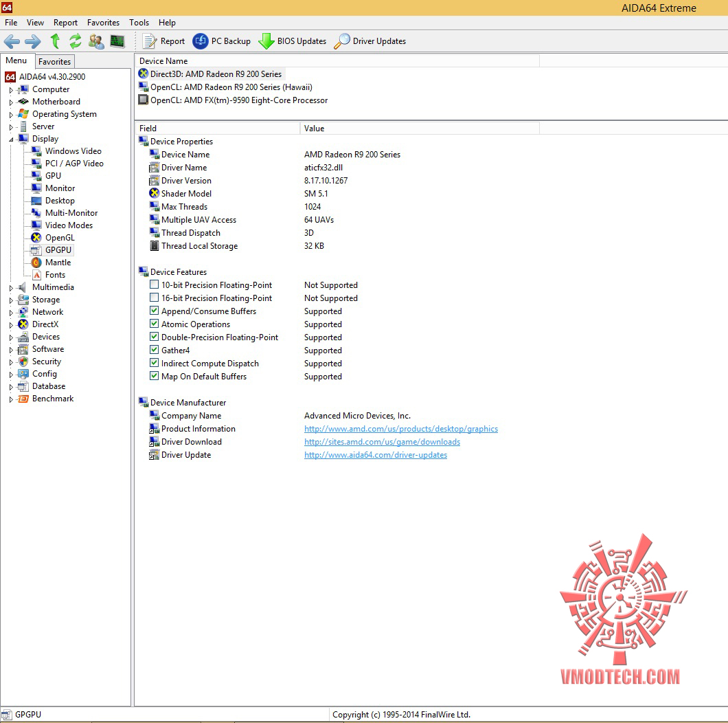The image size is (728, 723).
Task: Open the File menu
Action: [x=11, y=22]
